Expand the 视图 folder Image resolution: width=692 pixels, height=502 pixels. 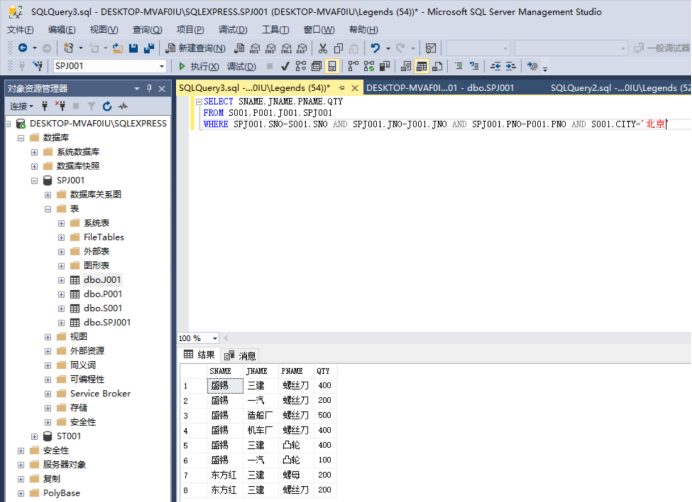coord(48,337)
